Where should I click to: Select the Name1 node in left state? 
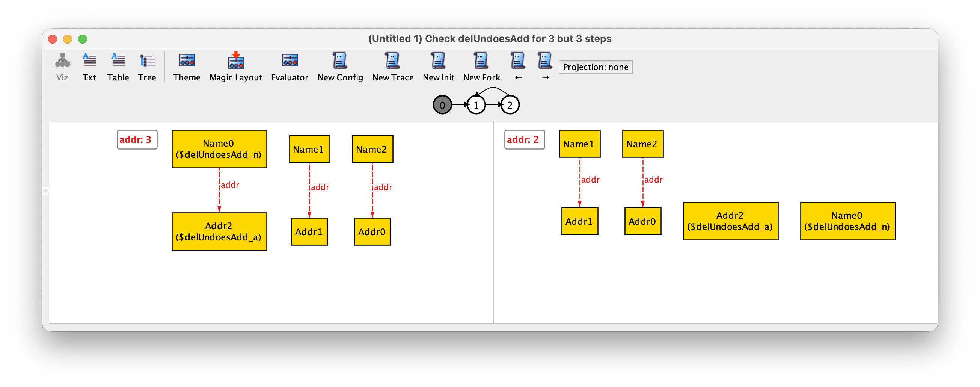(309, 149)
